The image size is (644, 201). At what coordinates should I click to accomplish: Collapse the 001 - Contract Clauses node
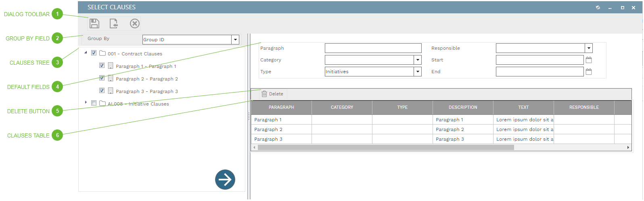(x=86, y=53)
